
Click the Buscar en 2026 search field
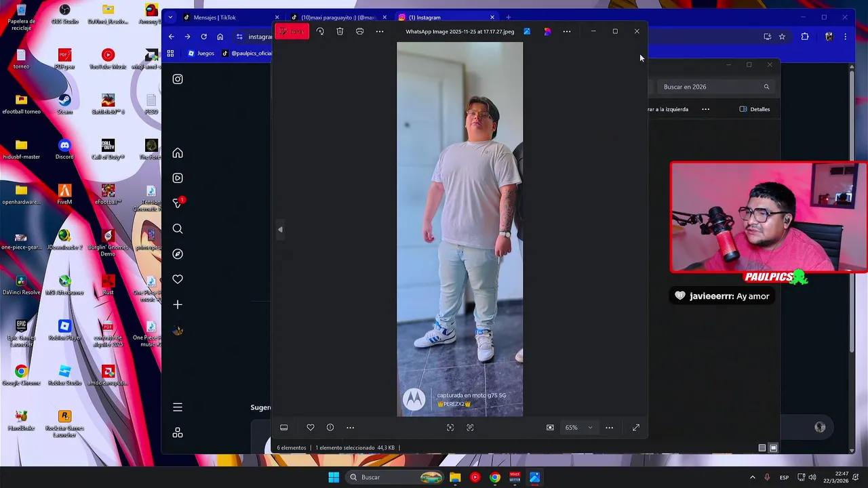pyautogui.click(x=715, y=87)
